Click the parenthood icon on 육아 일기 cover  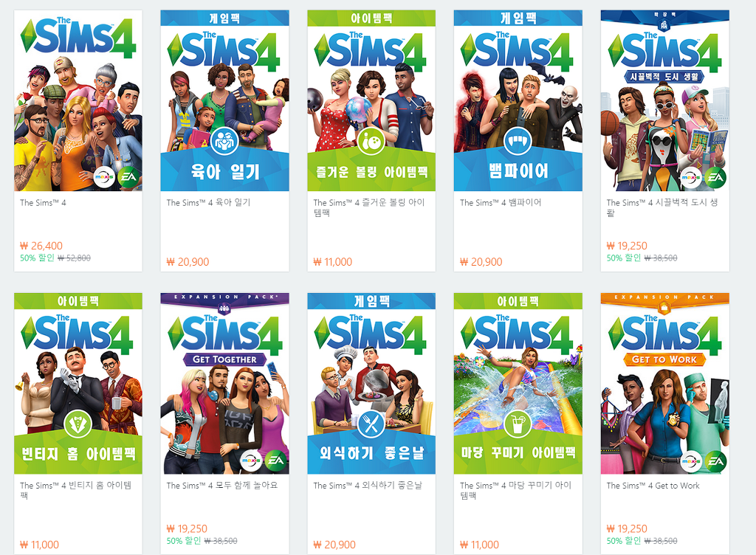pos(224,141)
